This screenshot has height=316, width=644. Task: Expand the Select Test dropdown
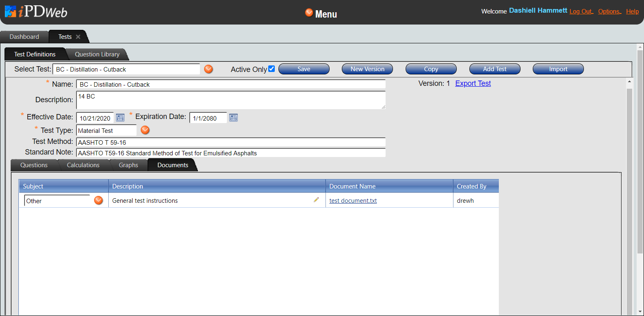tap(209, 69)
